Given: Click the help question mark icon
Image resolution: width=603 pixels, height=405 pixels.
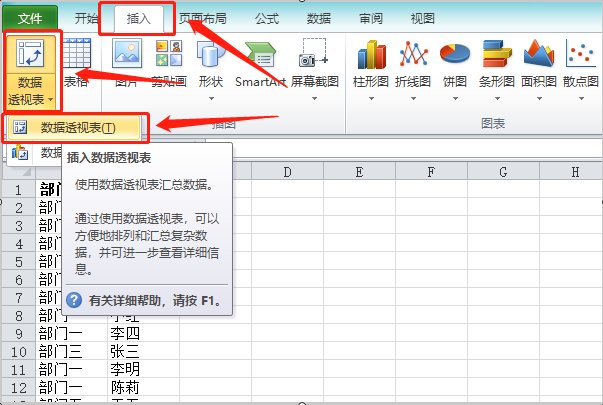Looking at the screenshot, I should tap(74, 300).
